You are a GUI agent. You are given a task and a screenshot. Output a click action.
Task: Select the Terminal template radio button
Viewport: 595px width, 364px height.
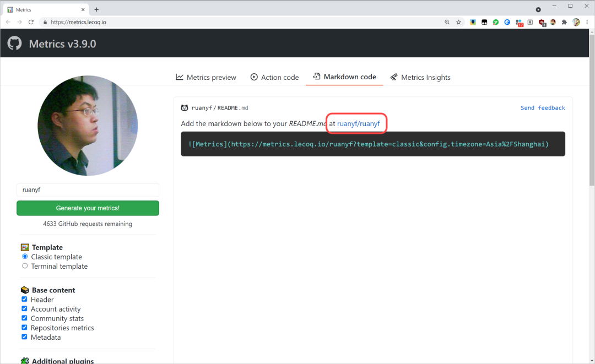(x=25, y=265)
